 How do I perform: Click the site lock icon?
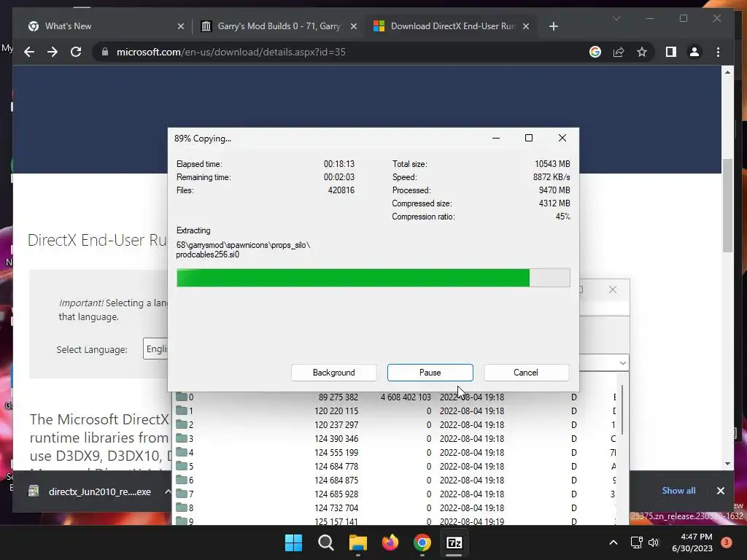coord(105,52)
